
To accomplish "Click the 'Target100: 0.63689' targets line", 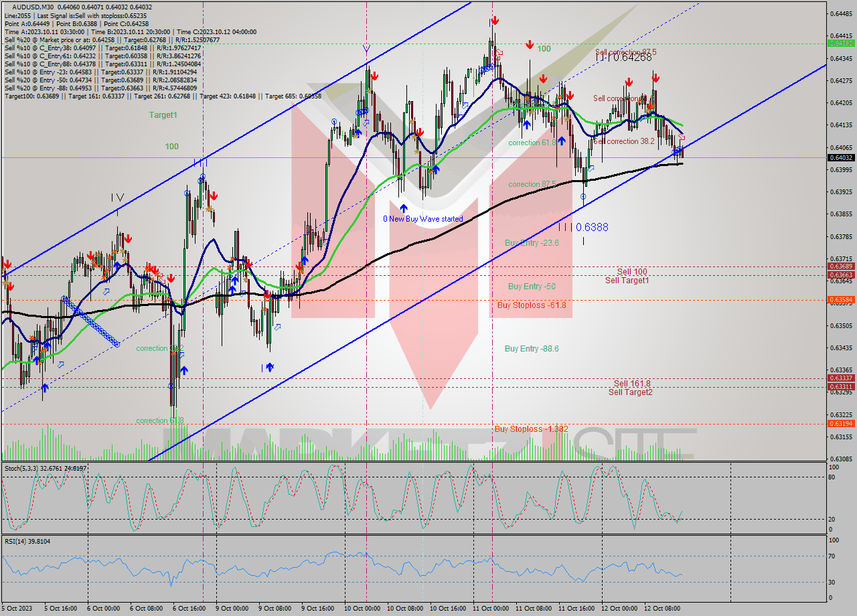I will [x=163, y=96].
